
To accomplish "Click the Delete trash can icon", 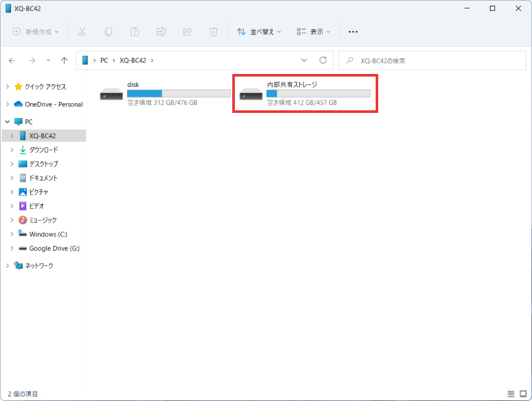I will (x=213, y=32).
